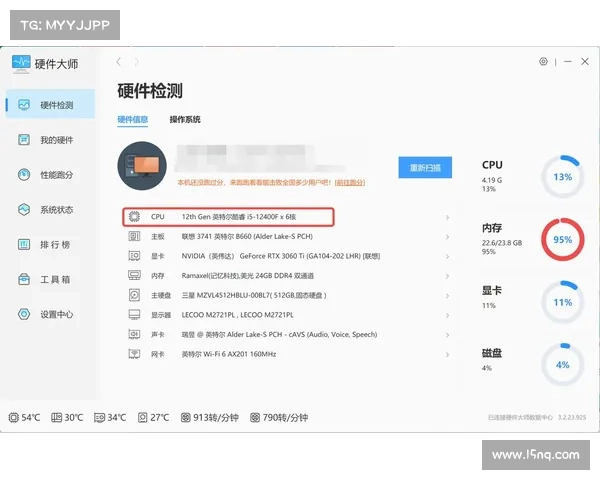Click the Alder Lake-S PCH cAVS text
The width and height of the screenshot is (600, 480).
coord(279,334)
